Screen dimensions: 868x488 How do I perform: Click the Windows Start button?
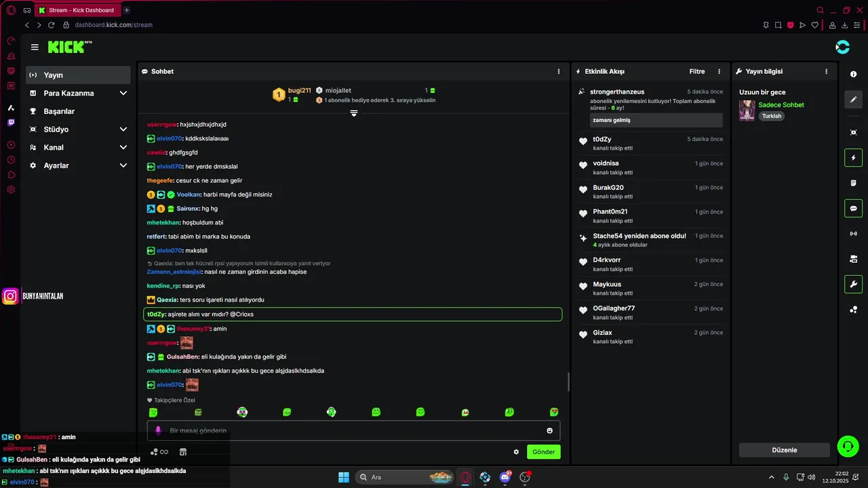[x=343, y=477]
